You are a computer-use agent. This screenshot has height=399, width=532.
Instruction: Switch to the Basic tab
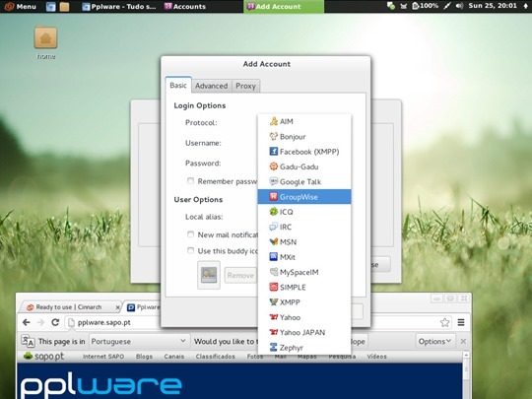[178, 85]
